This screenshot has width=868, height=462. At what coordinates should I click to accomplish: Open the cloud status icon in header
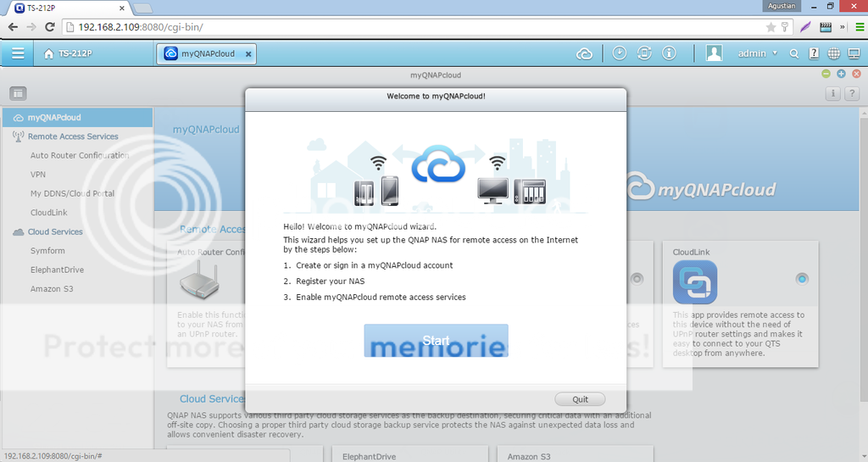[584, 53]
